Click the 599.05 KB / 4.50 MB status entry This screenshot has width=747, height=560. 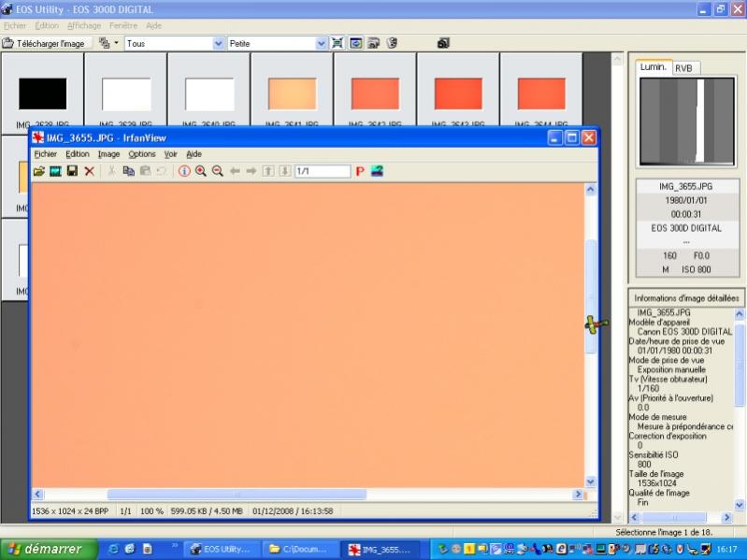(207, 511)
